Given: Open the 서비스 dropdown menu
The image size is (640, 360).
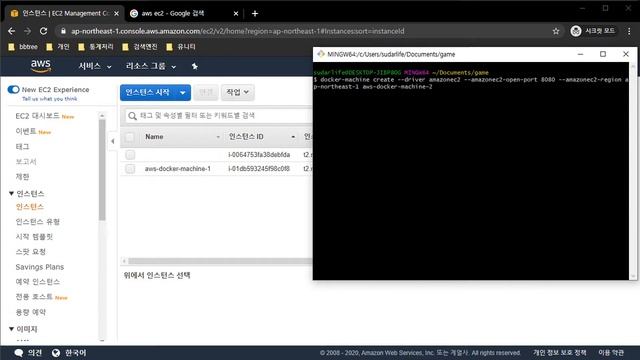Looking at the screenshot, I should tap(95, 66).
